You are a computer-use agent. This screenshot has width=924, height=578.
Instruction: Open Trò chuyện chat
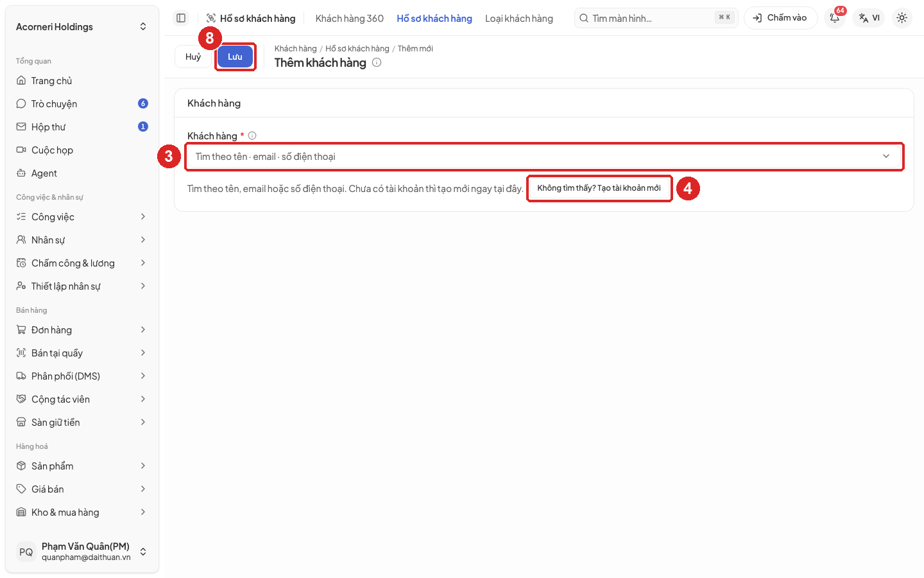coord(82,104)
